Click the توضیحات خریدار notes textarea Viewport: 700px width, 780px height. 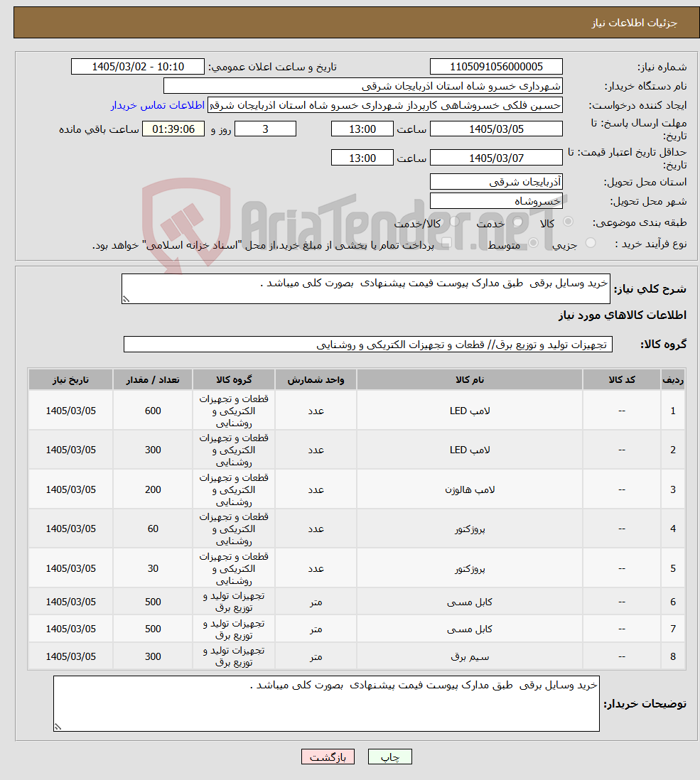(326, 703)
